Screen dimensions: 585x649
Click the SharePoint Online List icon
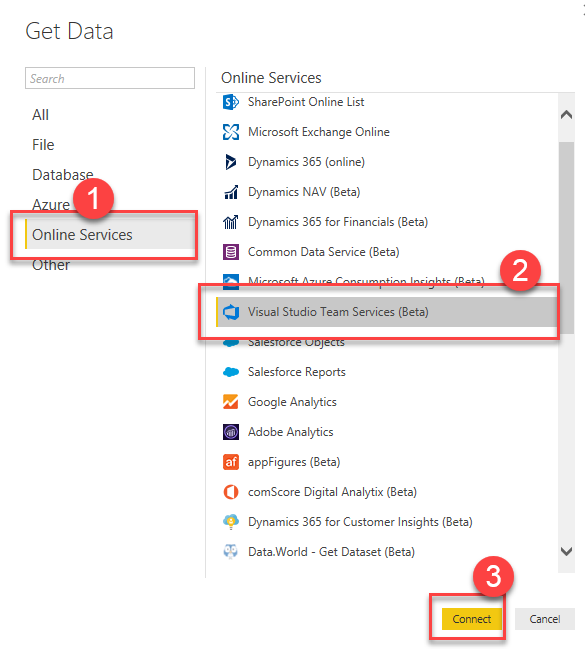231,102
